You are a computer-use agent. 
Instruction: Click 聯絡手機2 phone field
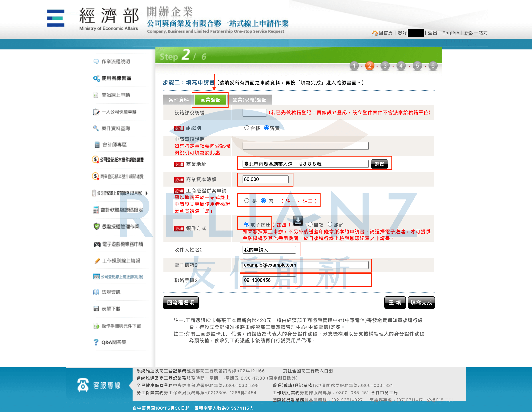[269, 280]
